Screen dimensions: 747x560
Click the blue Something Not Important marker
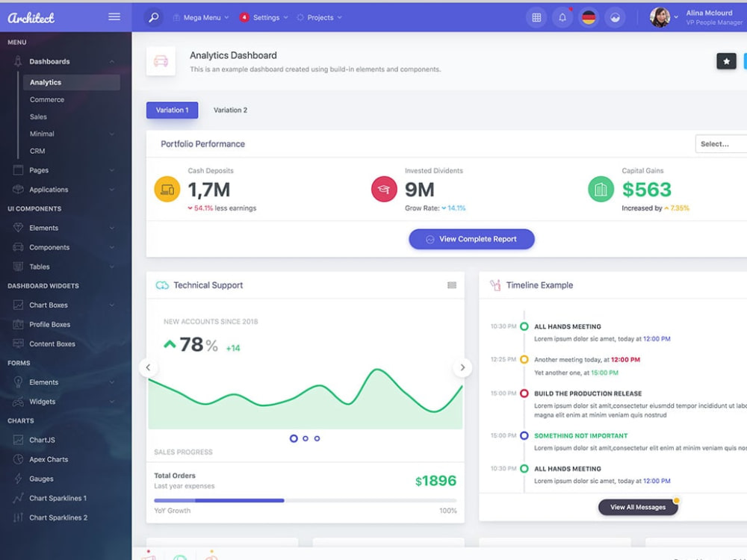524,435
